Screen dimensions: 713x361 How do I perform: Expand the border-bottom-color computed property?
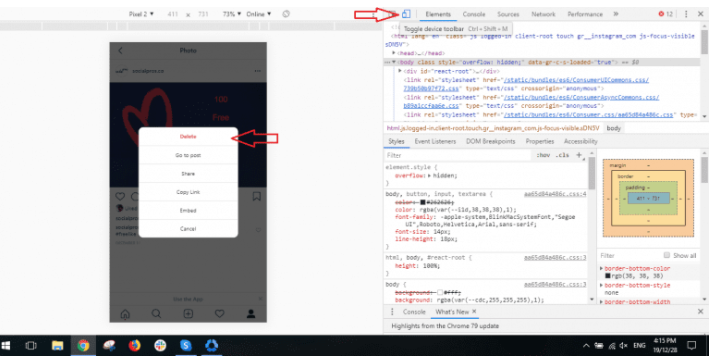pos(602,269)
